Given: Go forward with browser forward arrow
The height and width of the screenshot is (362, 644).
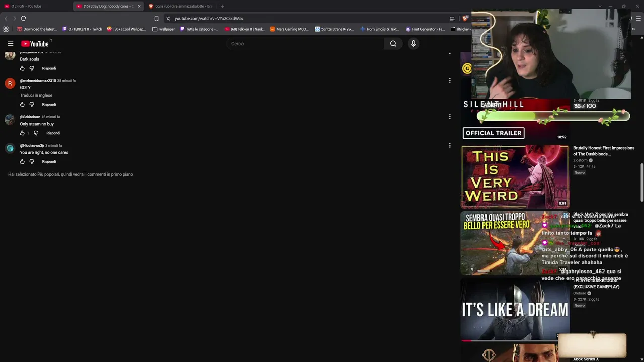Looking at the screenshot, I should point(14,18).
